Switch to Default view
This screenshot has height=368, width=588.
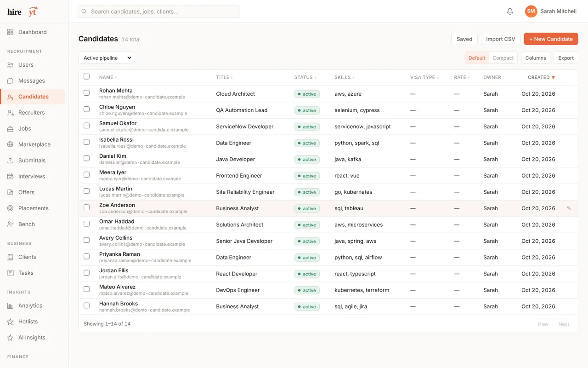click(477, 58)
